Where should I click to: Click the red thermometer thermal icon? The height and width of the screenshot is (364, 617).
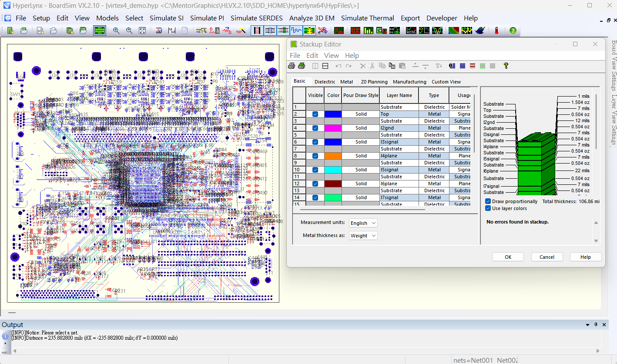[x=496, y=30]
